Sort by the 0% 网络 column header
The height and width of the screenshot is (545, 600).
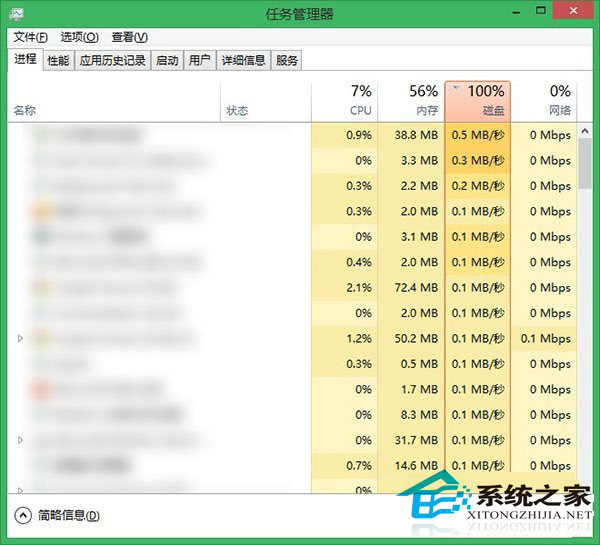point(544,102)
